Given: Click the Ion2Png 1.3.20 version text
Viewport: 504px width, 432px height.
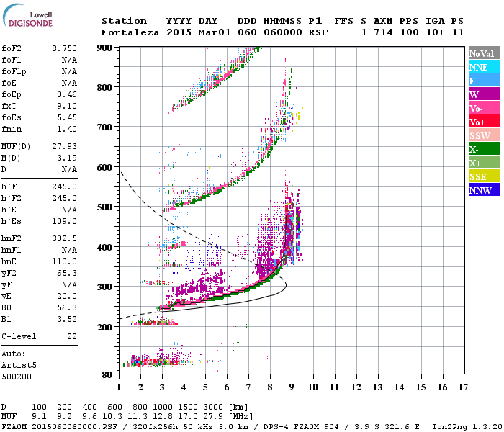Looking at the screenshot, I should click(x=467, y=427).
